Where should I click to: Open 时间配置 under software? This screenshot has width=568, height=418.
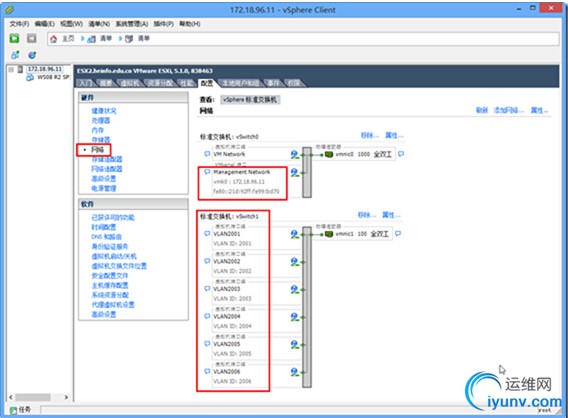coord(104,227)
